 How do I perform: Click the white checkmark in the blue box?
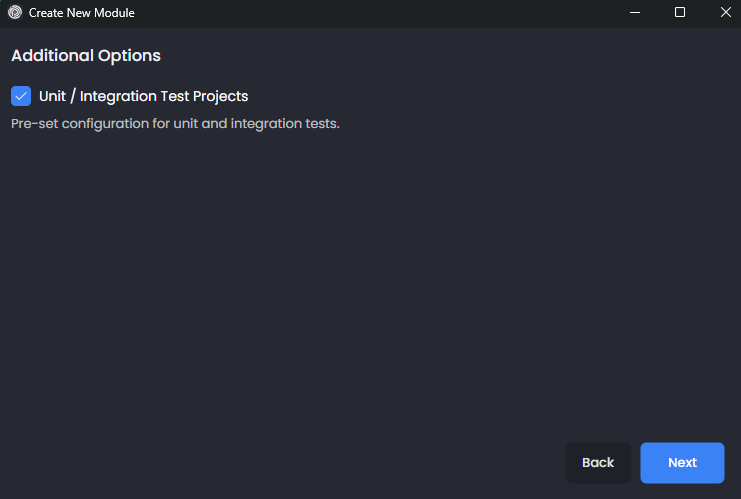pyautogui.click(x=21, y=96)
